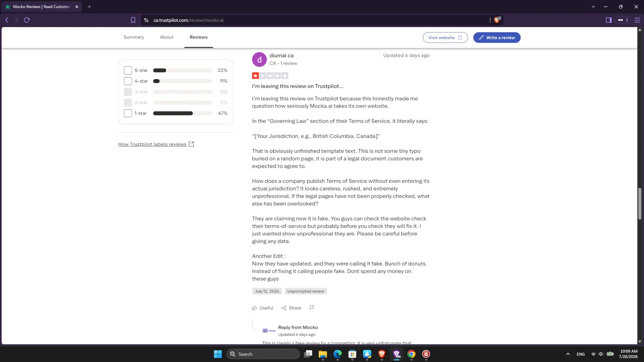Click the one-star rating graphic
This screenshot has height=362, width=644.
(270, 76)
